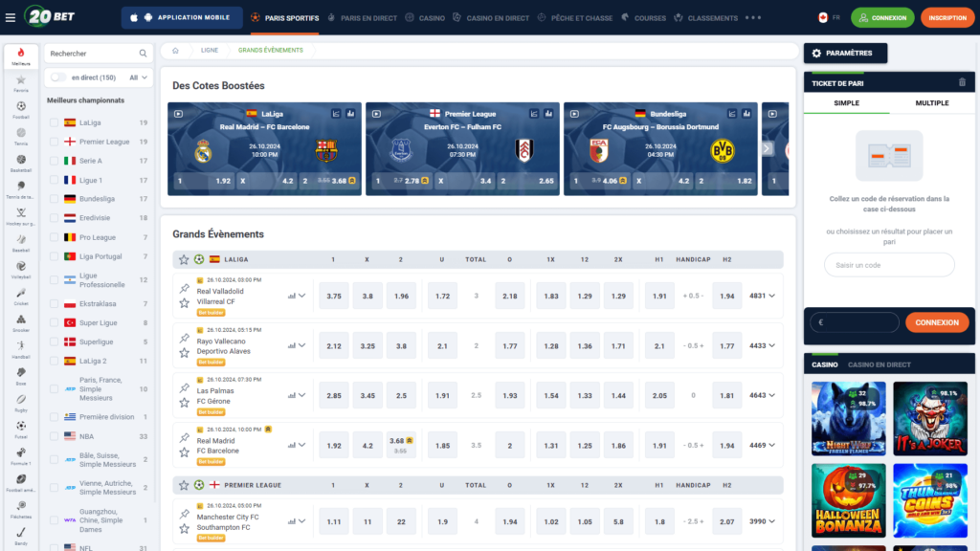Favorite the LaLiga section star
980x551 pixels.
pyautogui.click(x=184, y=259)
